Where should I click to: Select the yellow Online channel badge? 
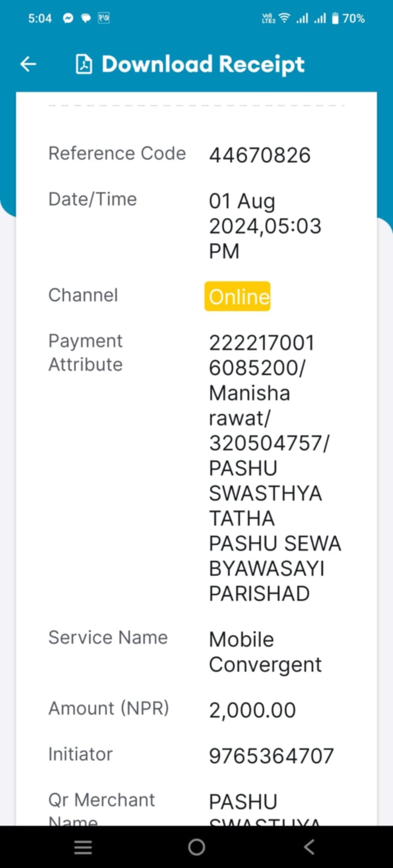[237, 296]
